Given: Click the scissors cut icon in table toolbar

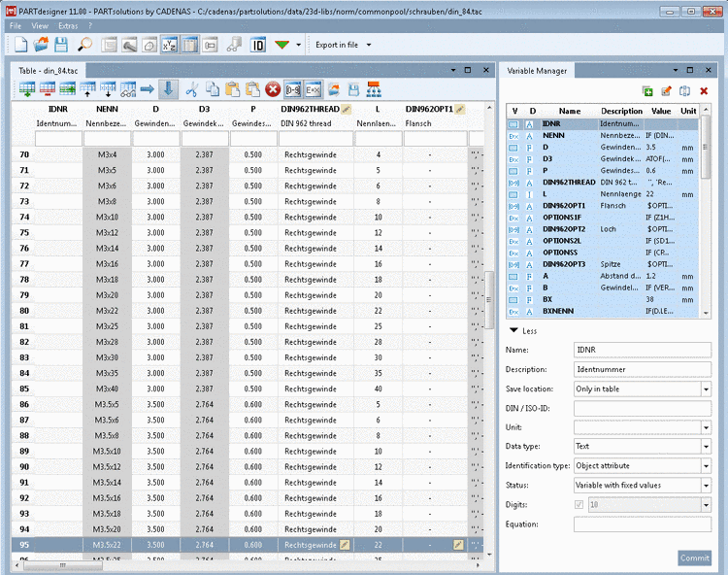Looking at the screenshot, I should pyautogui.click(x=192, y=89).
